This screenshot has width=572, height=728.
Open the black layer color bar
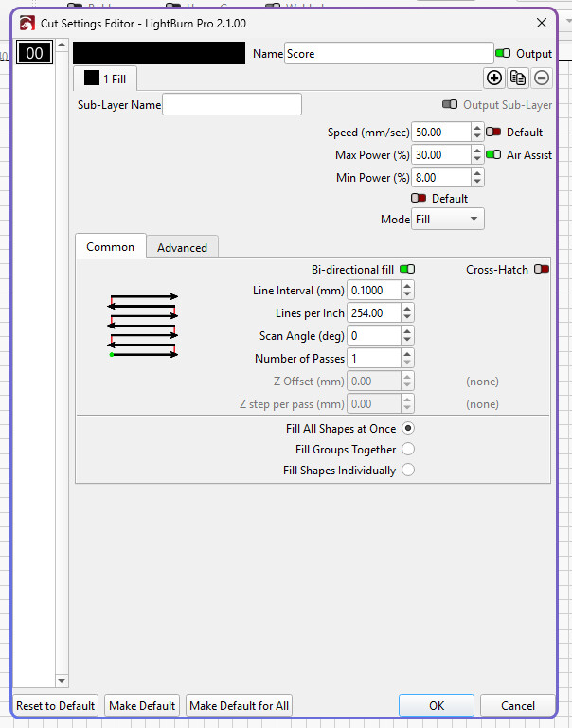(159, 53)
